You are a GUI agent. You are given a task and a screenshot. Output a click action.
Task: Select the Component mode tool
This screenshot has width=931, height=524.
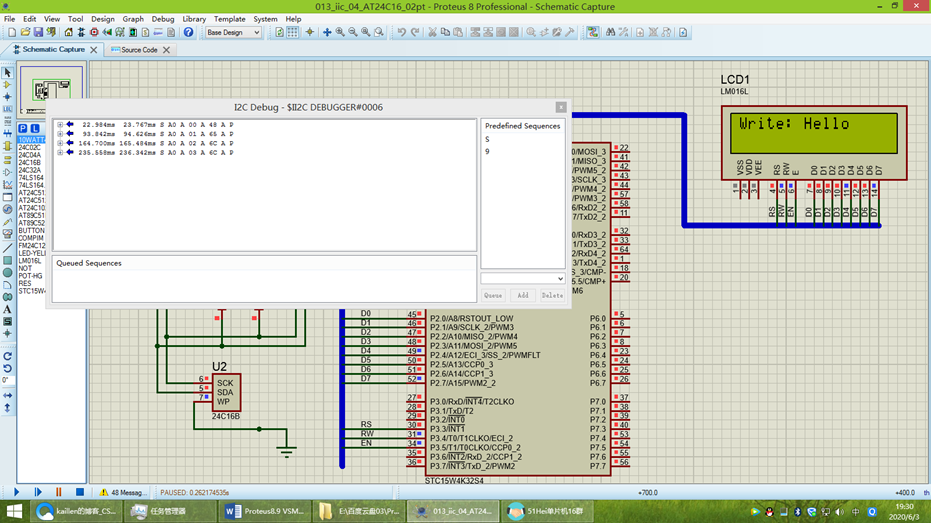(7, 85)
